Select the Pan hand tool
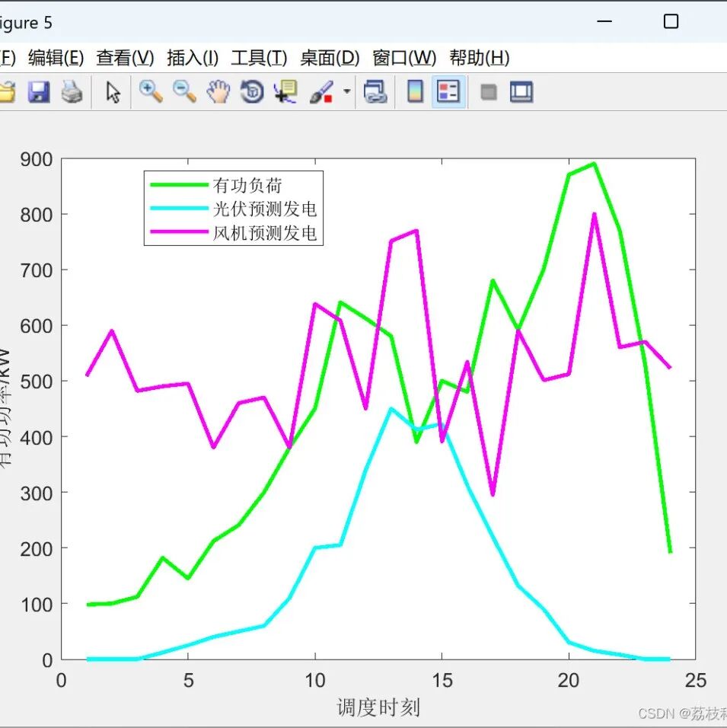 coord(218,91)
